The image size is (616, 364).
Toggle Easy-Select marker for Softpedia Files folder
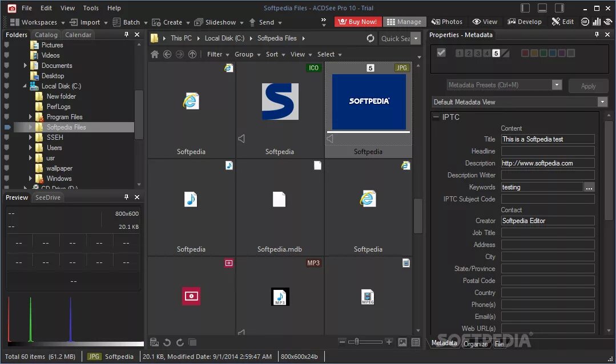click(7, 127)
